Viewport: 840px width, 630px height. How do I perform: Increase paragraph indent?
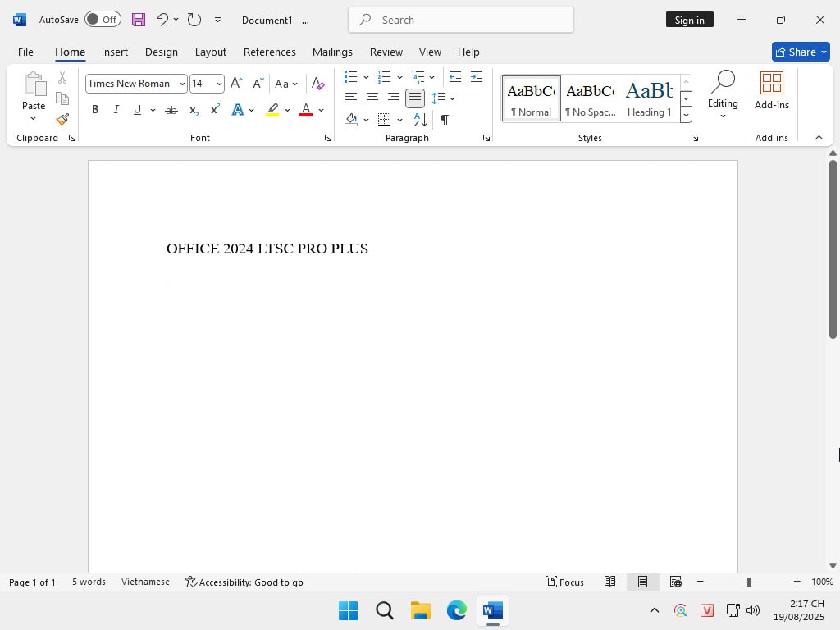477,77
